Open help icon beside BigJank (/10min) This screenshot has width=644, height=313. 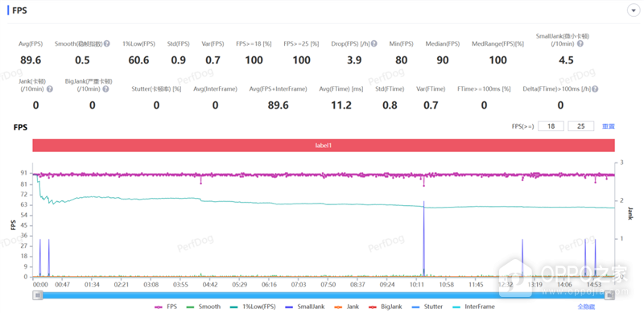[106, 89]
